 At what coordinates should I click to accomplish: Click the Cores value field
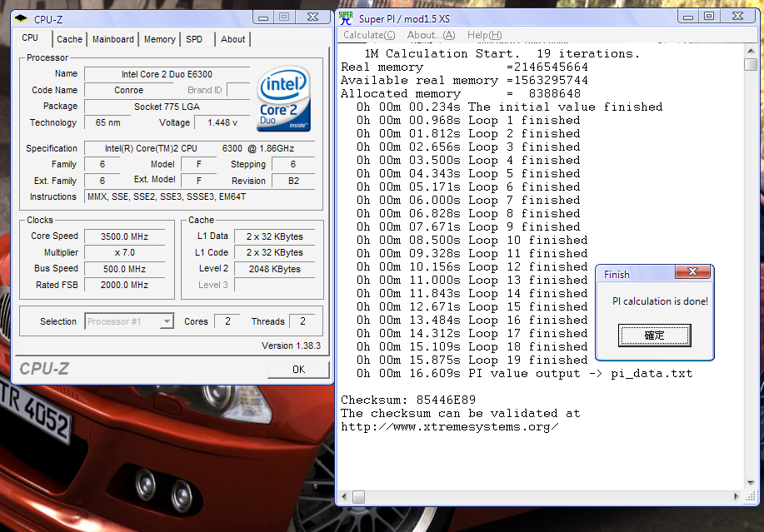tap(227, 321)
